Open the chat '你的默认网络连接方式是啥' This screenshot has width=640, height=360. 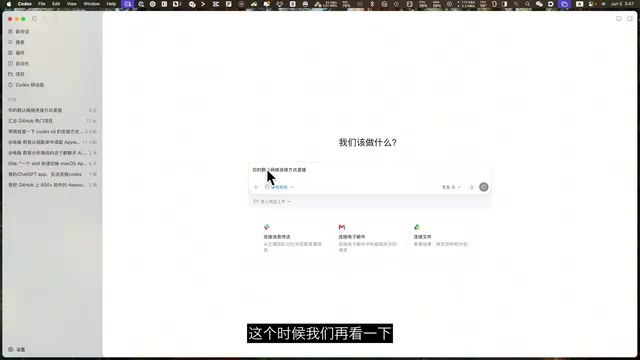[x=52, y=110]
